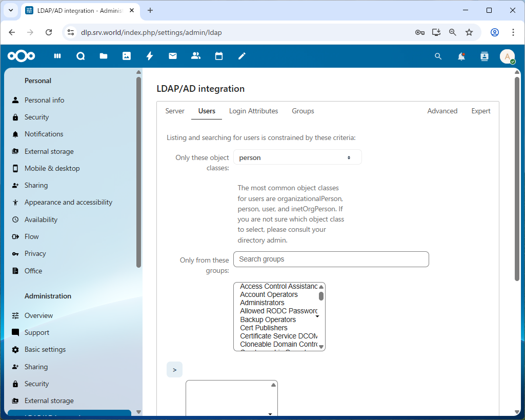Open the Mail envelope icon

(x=173, y=56)
